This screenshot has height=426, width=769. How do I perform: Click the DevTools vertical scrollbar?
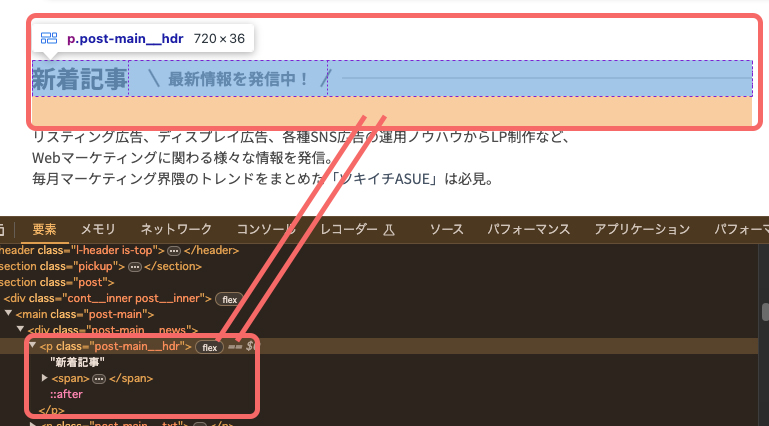tap(765, 312)
